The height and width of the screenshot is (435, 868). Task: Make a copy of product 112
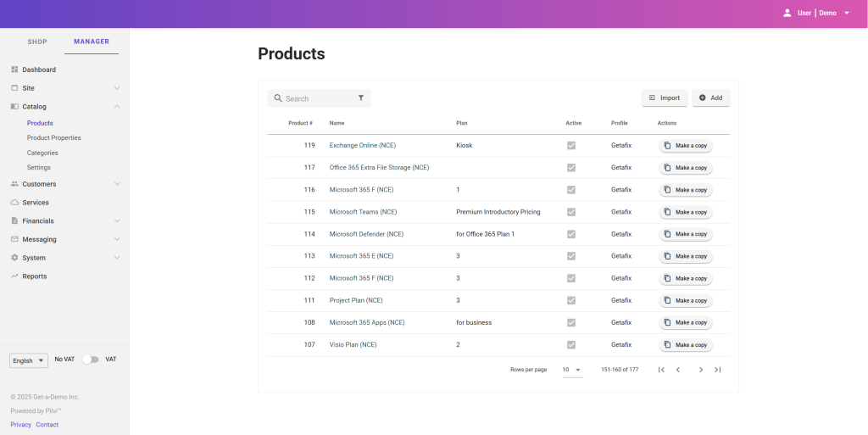685,278
